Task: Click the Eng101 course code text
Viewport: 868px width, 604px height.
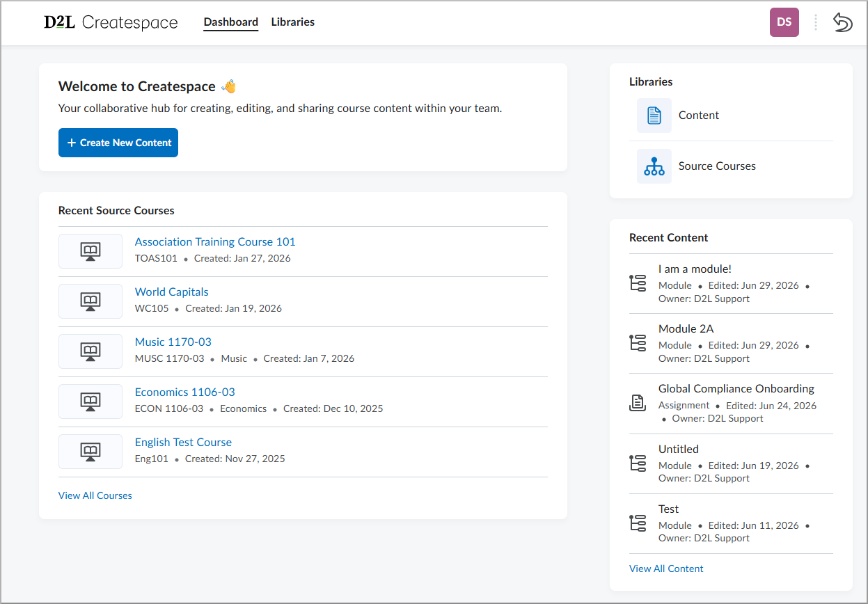Action: pos(152,459)
